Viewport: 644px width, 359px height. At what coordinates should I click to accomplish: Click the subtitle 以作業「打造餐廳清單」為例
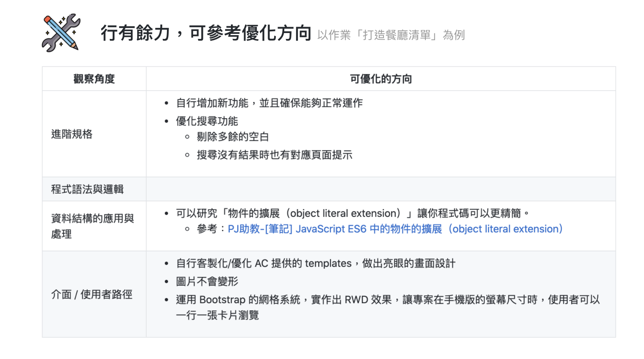click(391, 35)
